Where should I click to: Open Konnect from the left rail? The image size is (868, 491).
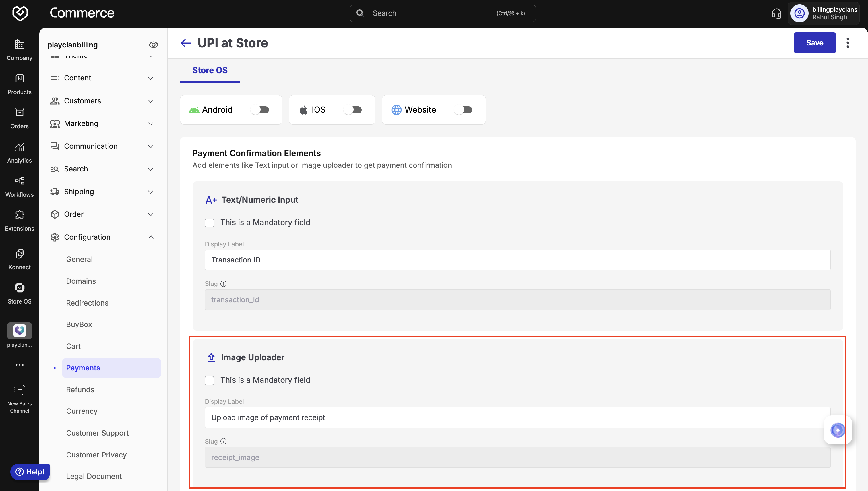[20, 259]
